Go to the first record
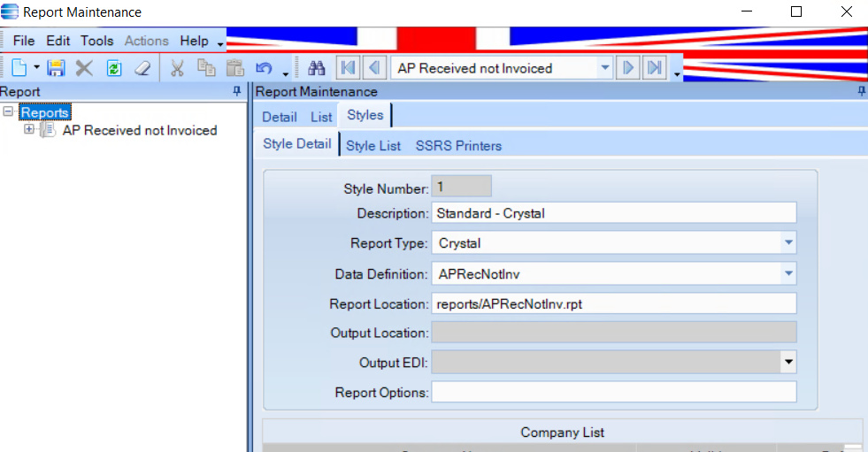Image resolution: width=868 pixels, height=452 pixels. click(349, 67)
